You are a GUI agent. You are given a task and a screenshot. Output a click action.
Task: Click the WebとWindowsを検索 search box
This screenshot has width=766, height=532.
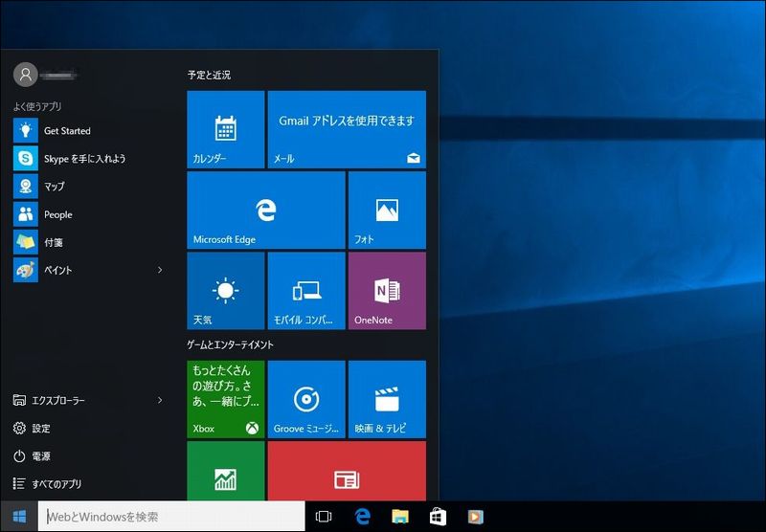[x=171, y=517]
